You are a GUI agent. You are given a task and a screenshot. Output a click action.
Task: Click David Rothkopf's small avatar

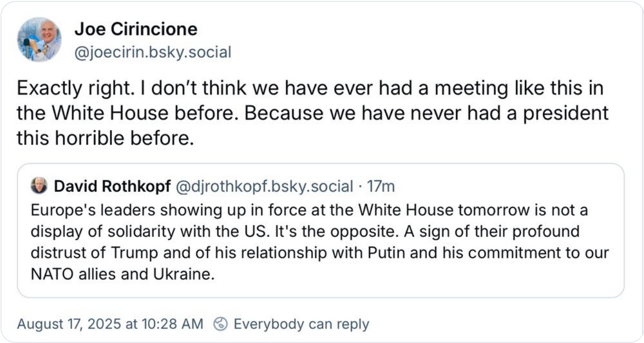point(39,187)
